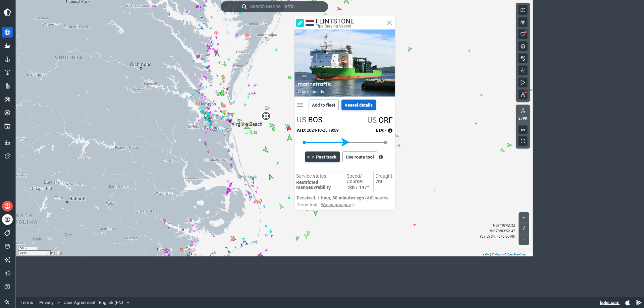Click the info icon next to route tool
The image size is (644, 308).
point(381,157)
